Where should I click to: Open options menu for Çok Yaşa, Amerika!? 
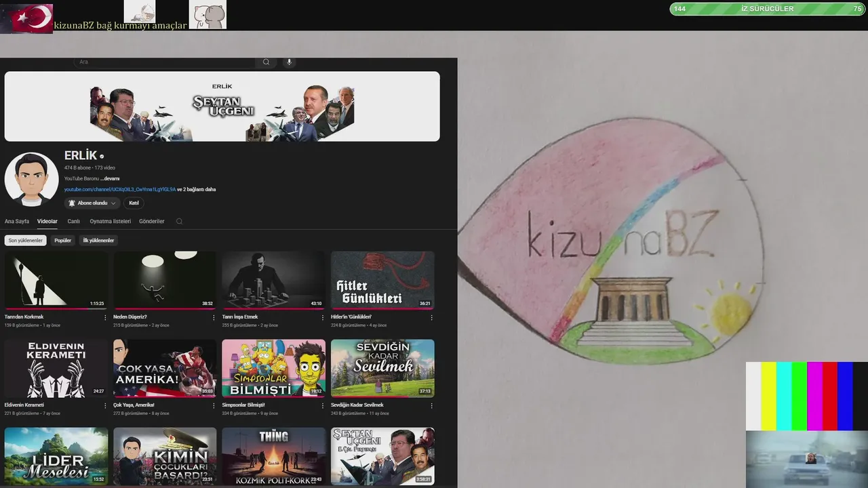[214, 405]
